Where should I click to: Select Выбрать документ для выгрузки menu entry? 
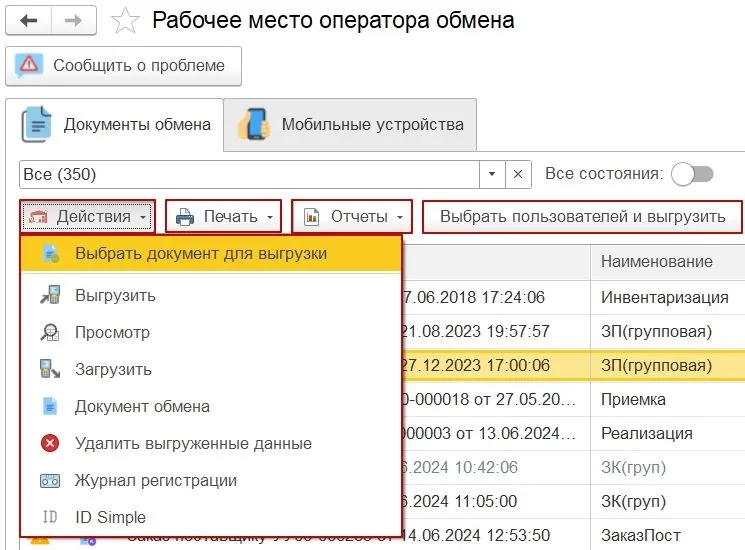(200, 254)
